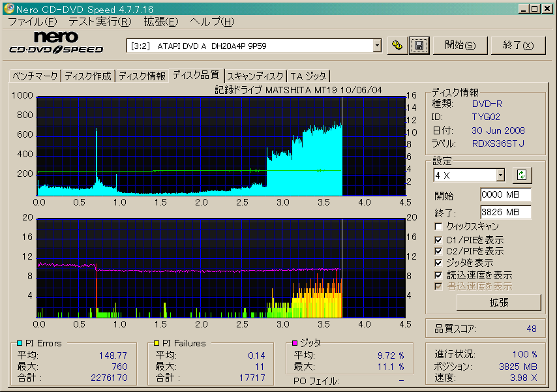Click the disc ID value TYG02
557x392 pixels.
click(x=486, y=117)
